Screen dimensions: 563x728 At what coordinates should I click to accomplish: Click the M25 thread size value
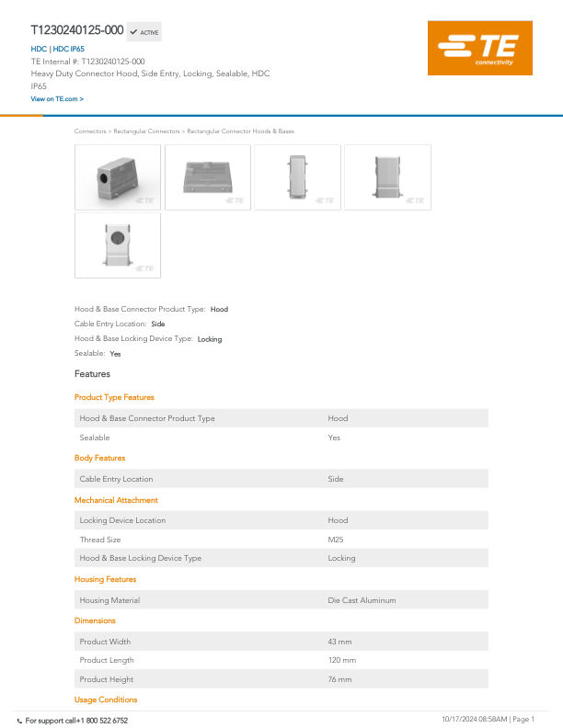pos(336,540)
